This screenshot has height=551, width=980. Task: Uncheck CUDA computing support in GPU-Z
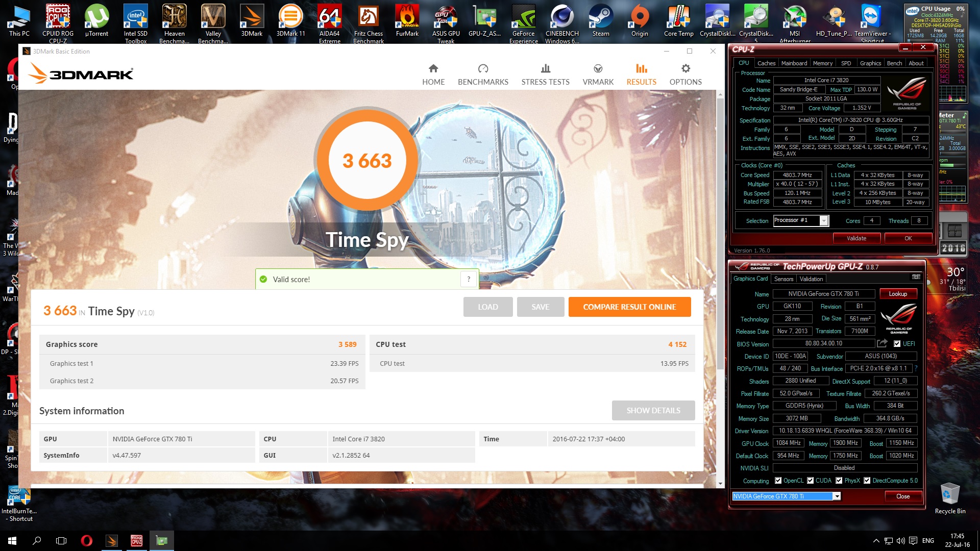[810, 480]
